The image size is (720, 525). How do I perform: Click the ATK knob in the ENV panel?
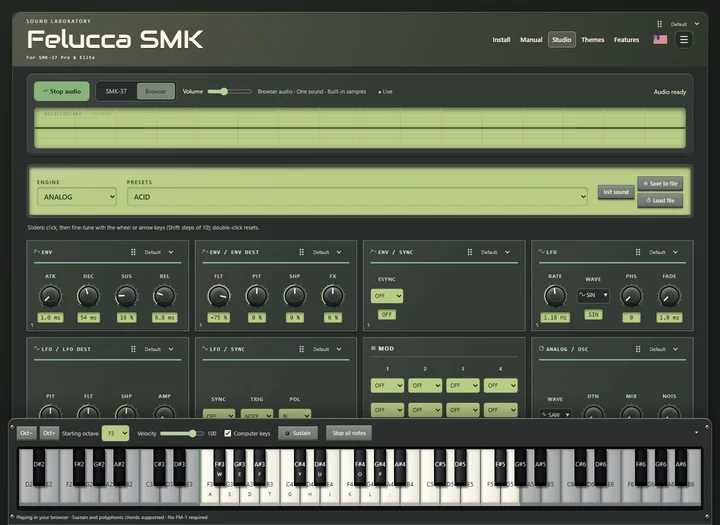50,296
